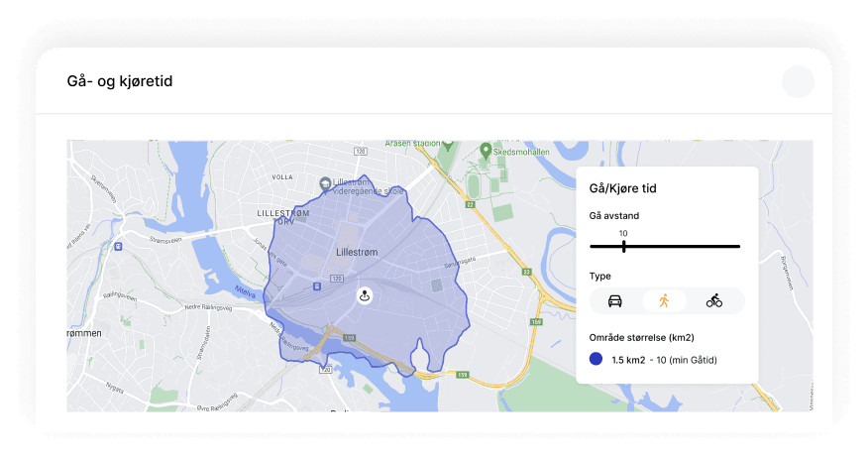Click the LILLESTRØM TORV label on map

click(x=283, y=217)
